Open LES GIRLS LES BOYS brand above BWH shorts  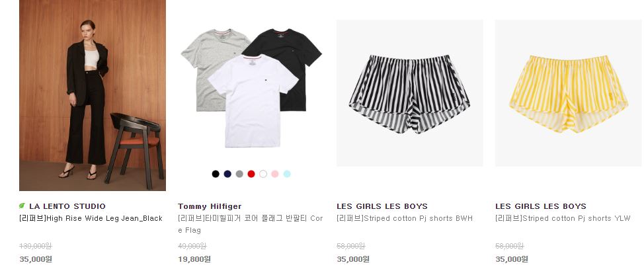point(382,206)
